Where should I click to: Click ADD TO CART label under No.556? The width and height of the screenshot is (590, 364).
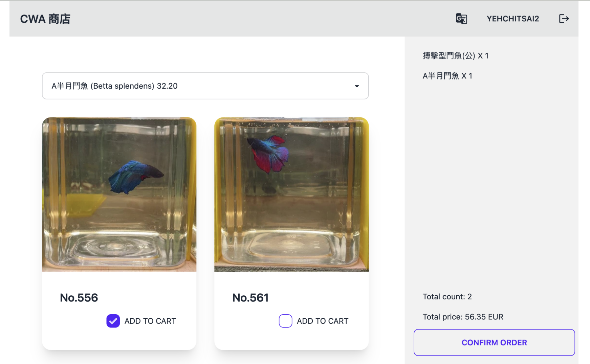tap(150, 321)
